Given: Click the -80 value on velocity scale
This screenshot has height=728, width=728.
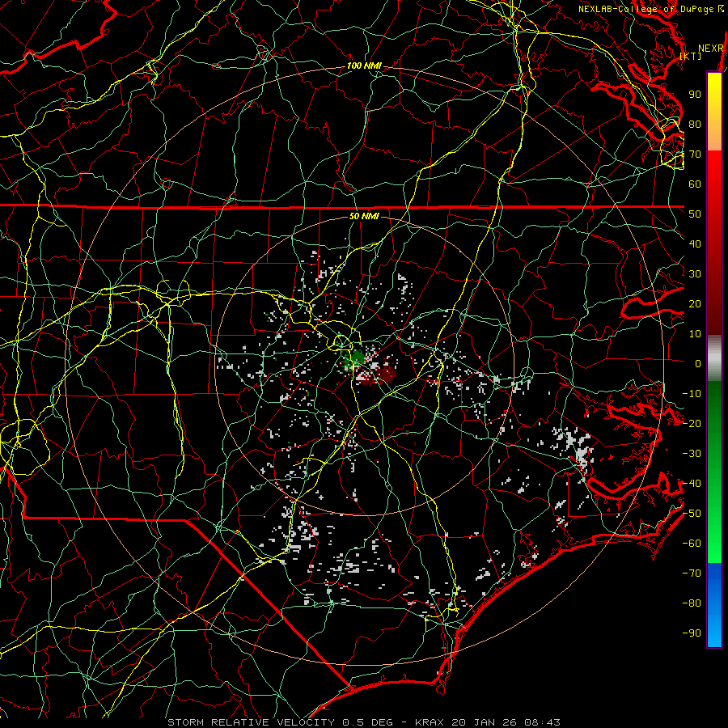Looking at the screenshot, I should pos(692,603).
